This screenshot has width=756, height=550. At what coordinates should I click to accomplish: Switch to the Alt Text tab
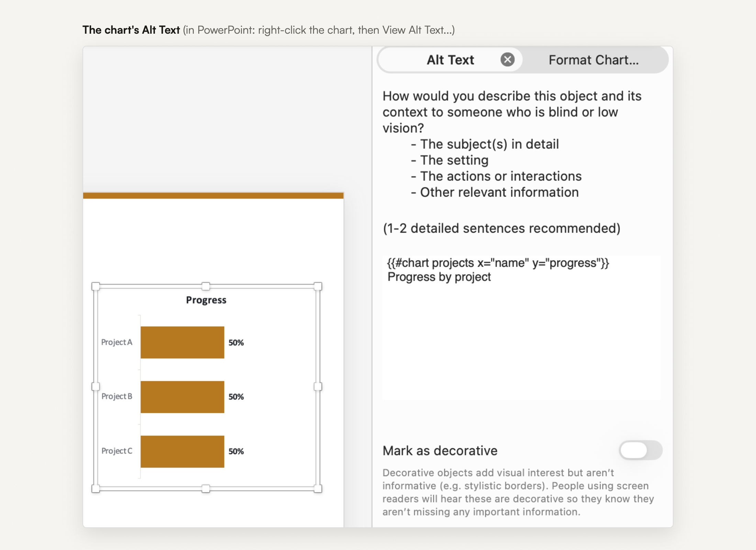coord(450,60)
